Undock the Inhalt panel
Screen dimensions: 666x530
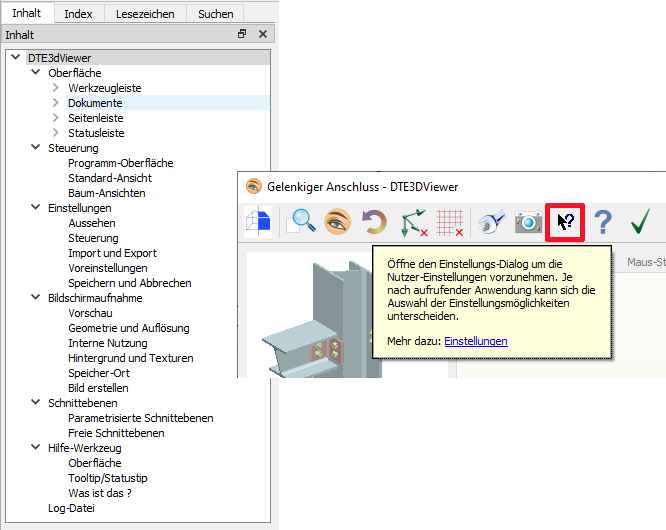(242, 34)
